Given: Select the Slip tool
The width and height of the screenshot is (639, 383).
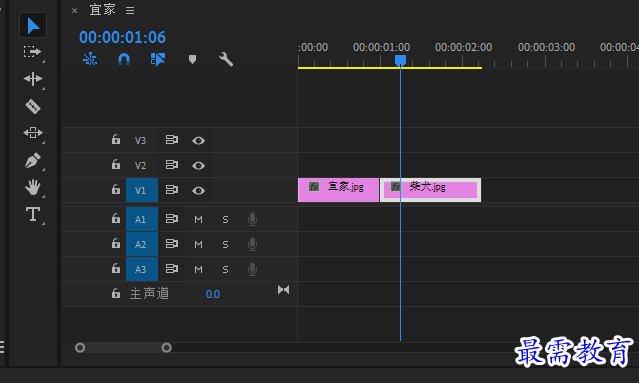Looking at the screenshot, I should [33, 133].
